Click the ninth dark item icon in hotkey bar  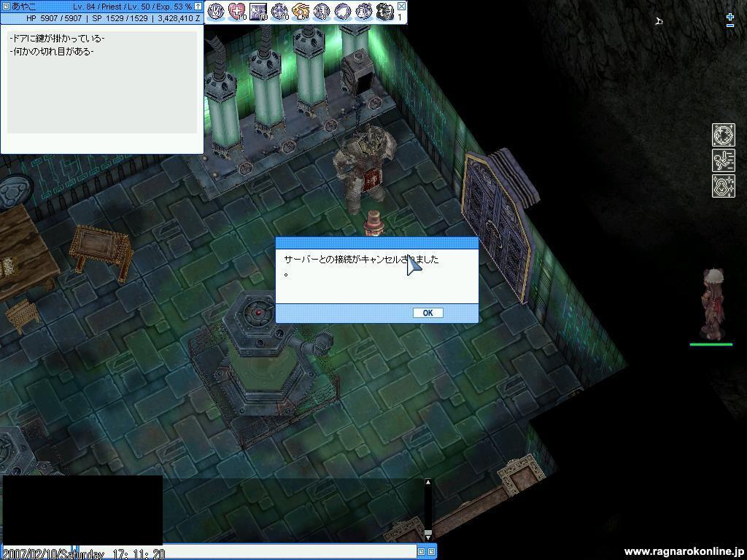point(384,12)
